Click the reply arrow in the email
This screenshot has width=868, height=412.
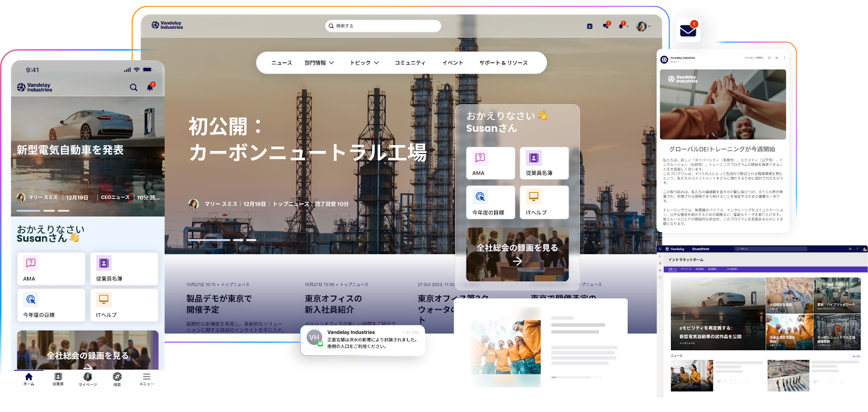[777, 58]
